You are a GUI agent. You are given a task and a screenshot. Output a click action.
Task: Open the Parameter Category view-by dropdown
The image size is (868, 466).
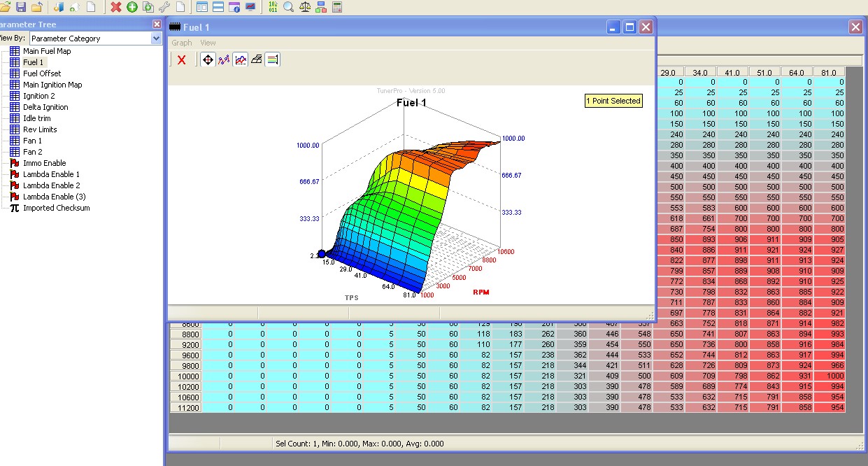pyautogui.click(x=156, y=38)
